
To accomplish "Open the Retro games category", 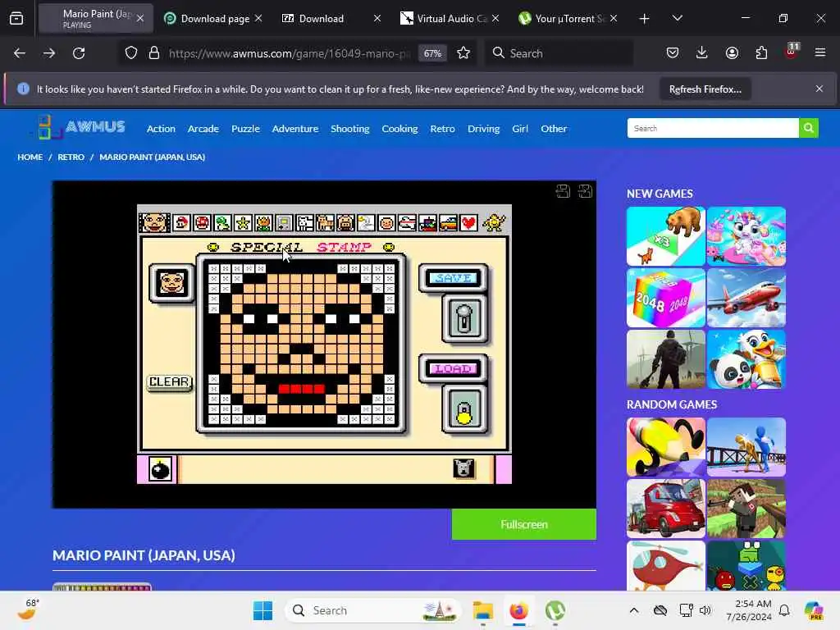I will [442, 129].
